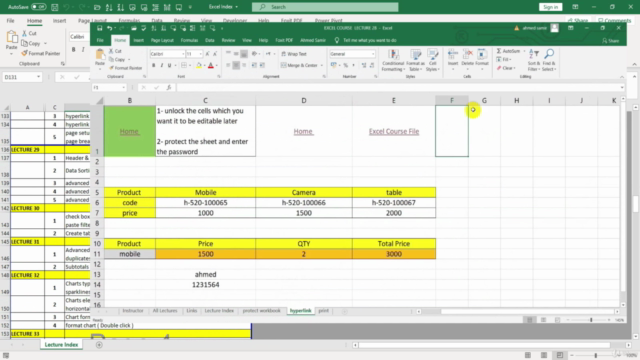Click Share button in front window

click(610, 40)
